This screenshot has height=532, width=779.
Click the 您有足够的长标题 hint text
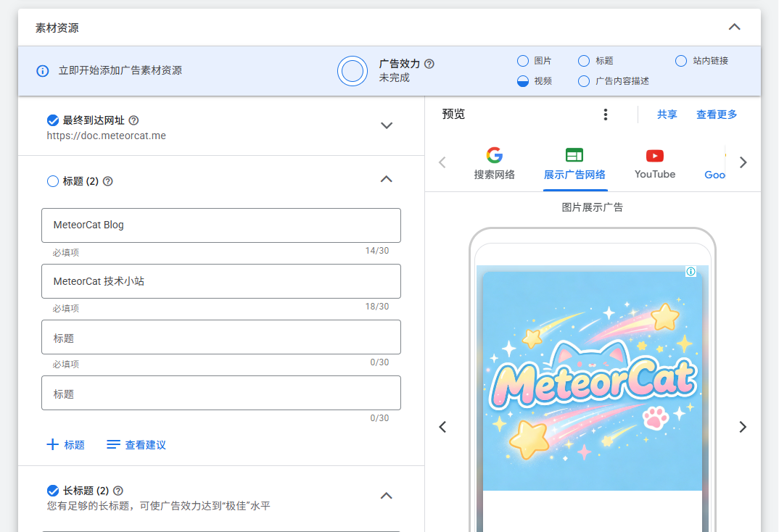pyautogui.click(x=158, y=506)
